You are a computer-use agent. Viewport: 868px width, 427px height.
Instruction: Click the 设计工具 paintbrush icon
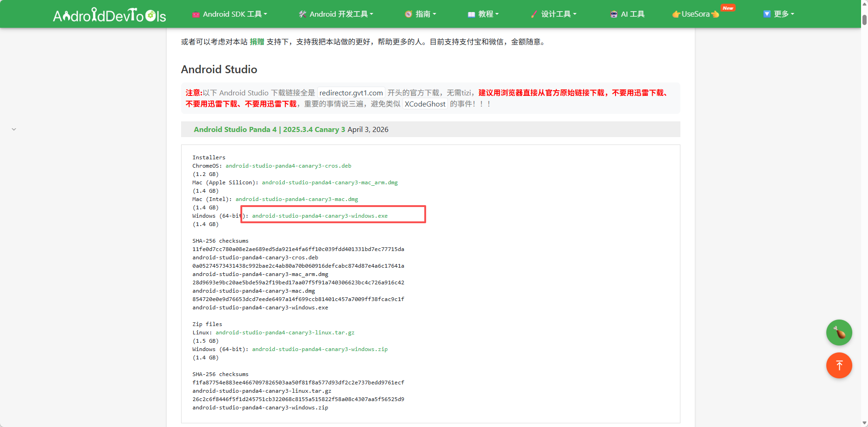pos(534,14)
